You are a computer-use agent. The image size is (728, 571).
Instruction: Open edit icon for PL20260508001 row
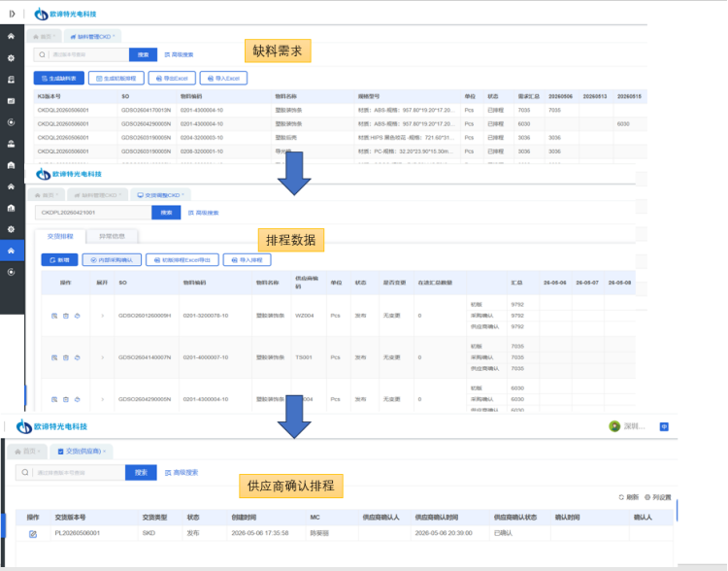(x=32, y=534)
